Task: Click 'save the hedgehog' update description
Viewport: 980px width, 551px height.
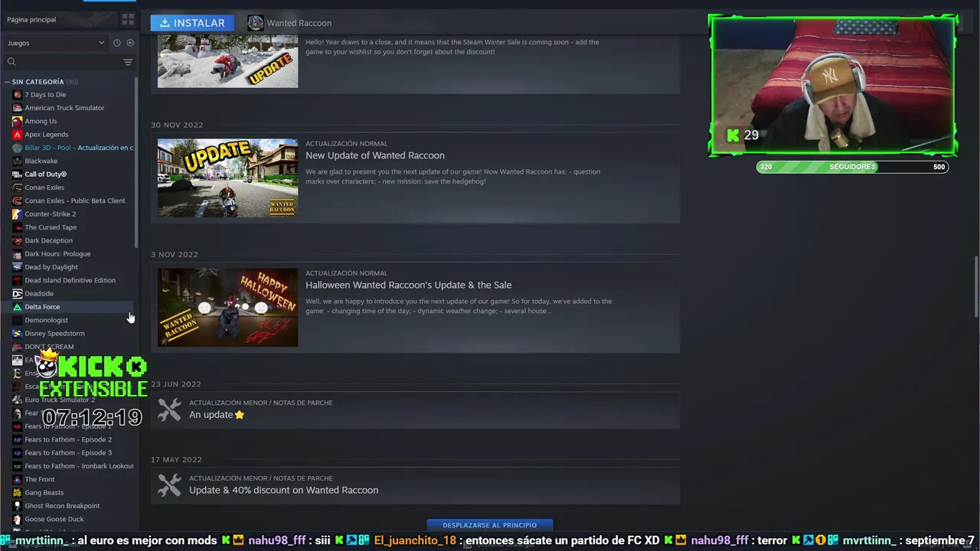Action: point(452,177)
